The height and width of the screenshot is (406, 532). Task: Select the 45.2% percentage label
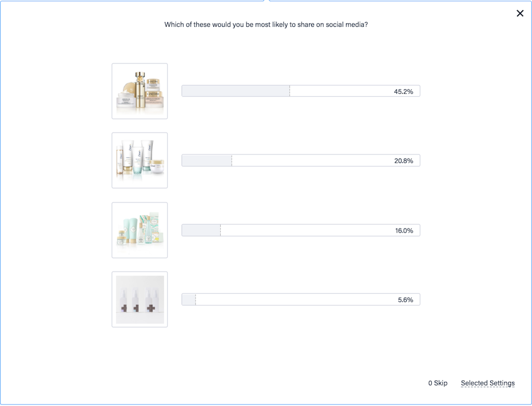point(404,90)
